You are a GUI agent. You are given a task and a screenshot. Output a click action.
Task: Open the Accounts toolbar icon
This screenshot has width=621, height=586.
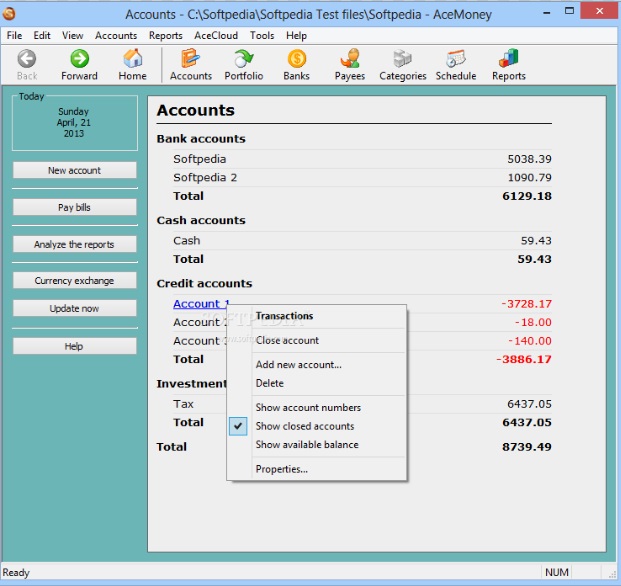(x=190, y=59)
